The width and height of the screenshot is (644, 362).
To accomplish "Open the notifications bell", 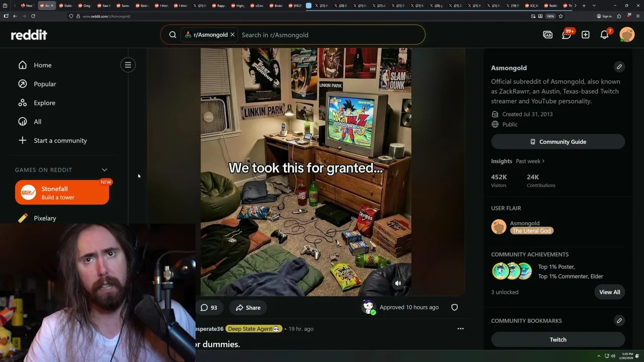I will tap(604, 35).
